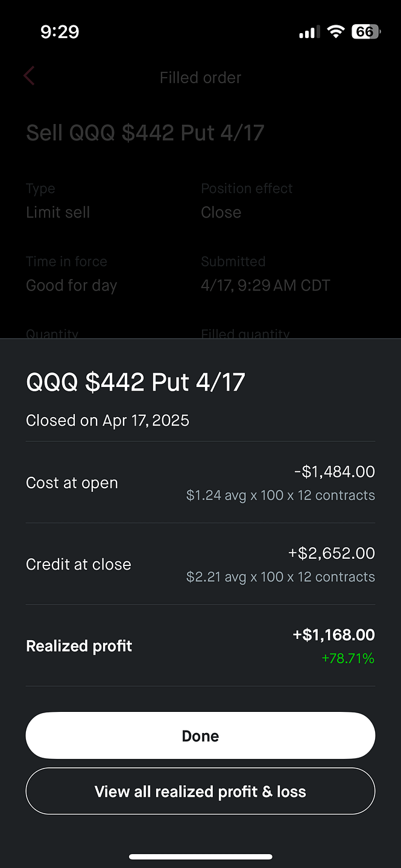The width and height of the screenshot is (401, 868).
Task: Open View all realized profit & loss
Action: [200, 791]
